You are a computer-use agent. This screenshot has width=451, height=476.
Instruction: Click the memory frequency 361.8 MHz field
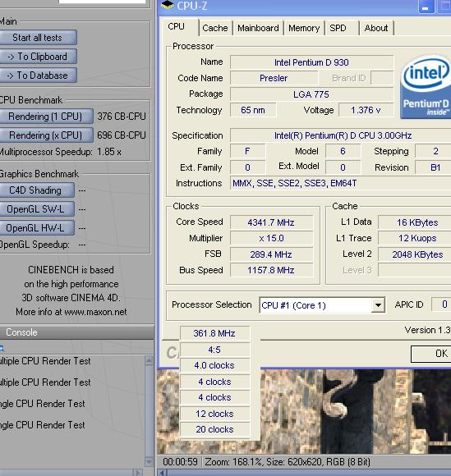(215, 333)
